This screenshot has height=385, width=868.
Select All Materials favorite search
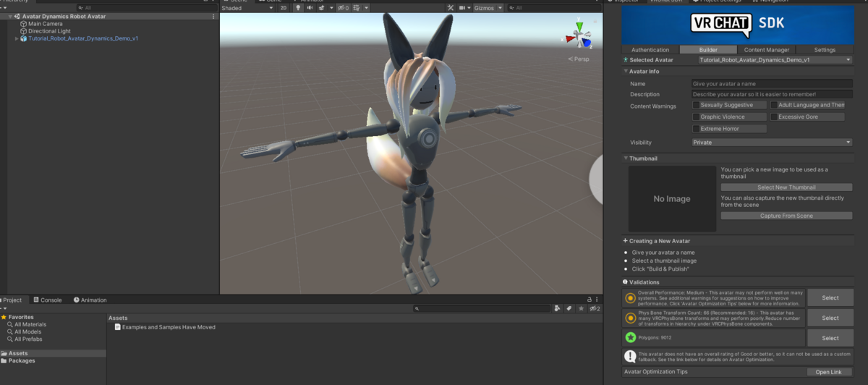[30, 324]
